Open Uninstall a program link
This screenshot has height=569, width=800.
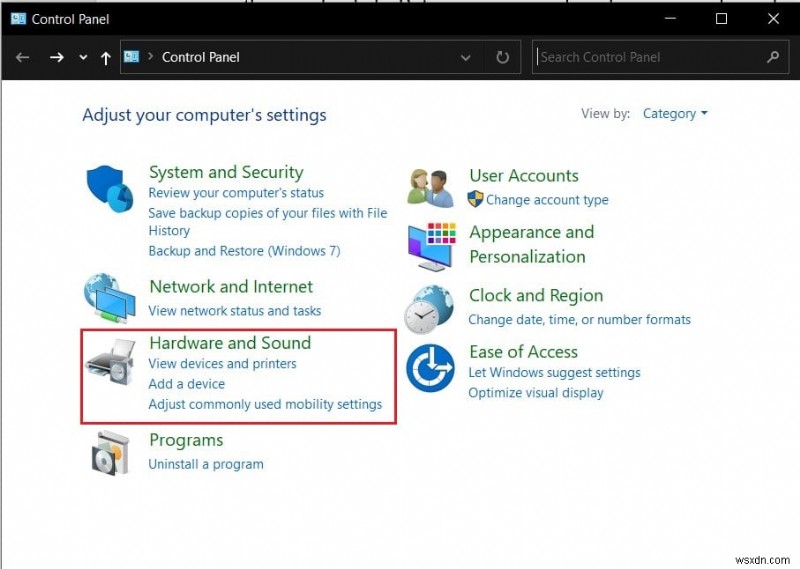point(206,464)
